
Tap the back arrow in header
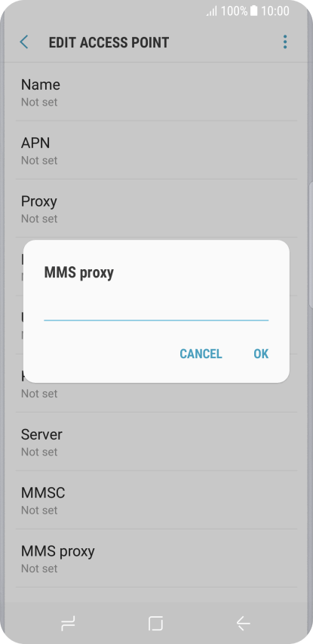24,42
